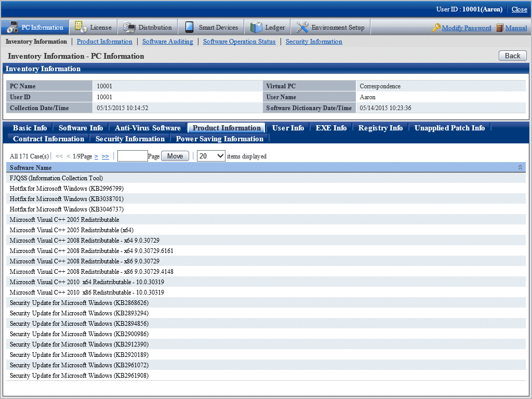Switch to the Power Saving Information tab
Screen dimensions: 532x399
coord(220,139)
